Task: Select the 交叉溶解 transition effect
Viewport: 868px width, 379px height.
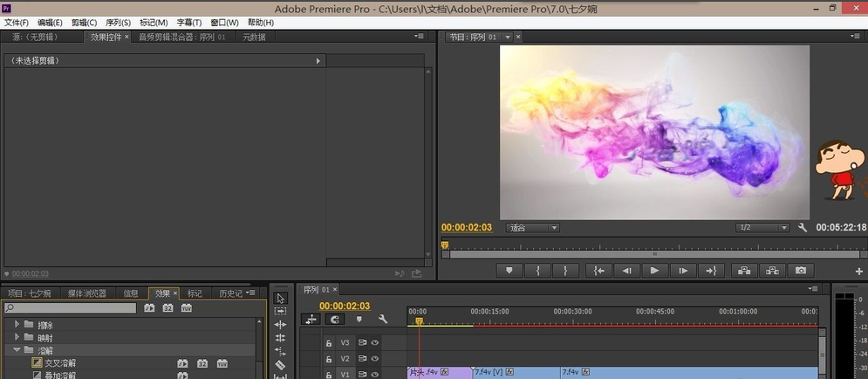Action: pos(61,362)
